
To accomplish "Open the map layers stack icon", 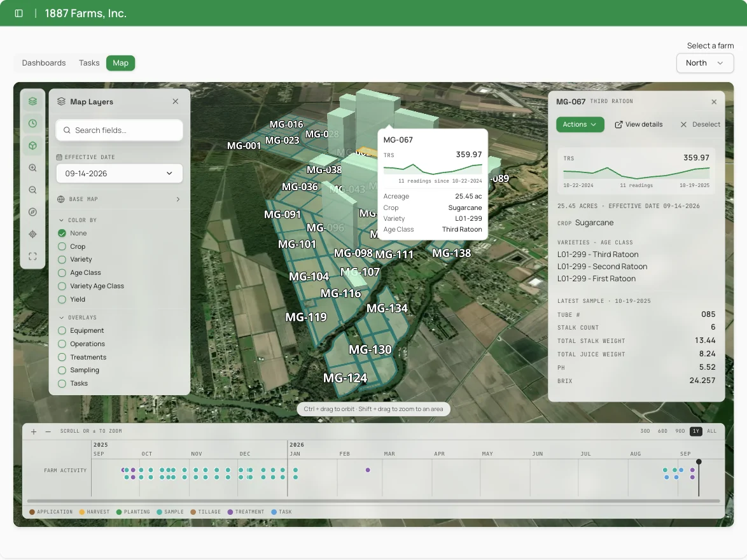I will pyautogui.click(x=33, y=101).
